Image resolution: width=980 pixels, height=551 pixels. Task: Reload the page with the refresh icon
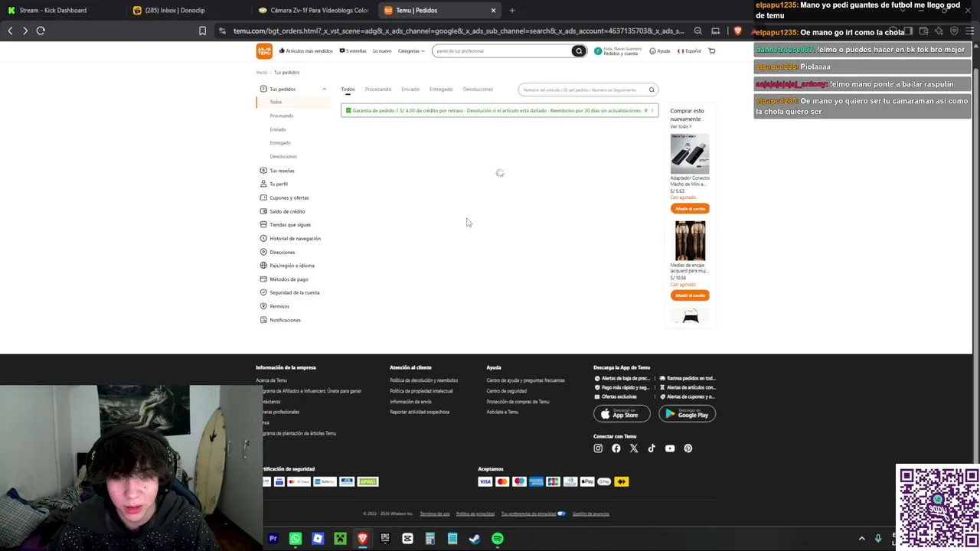click(x=41, y=31)
